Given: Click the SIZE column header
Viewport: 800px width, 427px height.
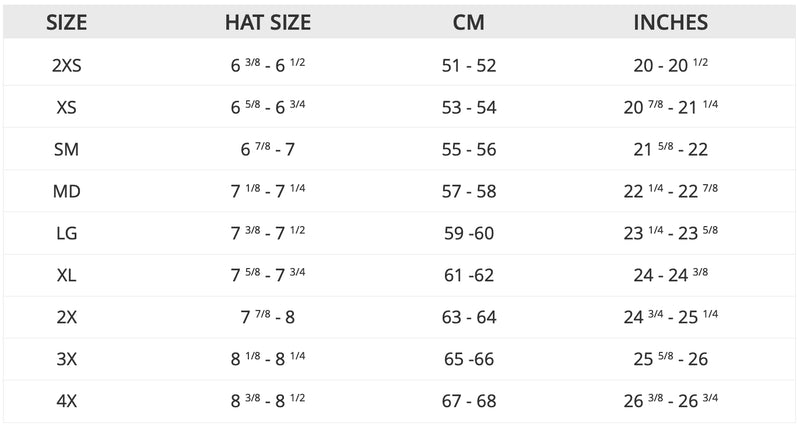Looking at the screenshot, I should 67,22.
